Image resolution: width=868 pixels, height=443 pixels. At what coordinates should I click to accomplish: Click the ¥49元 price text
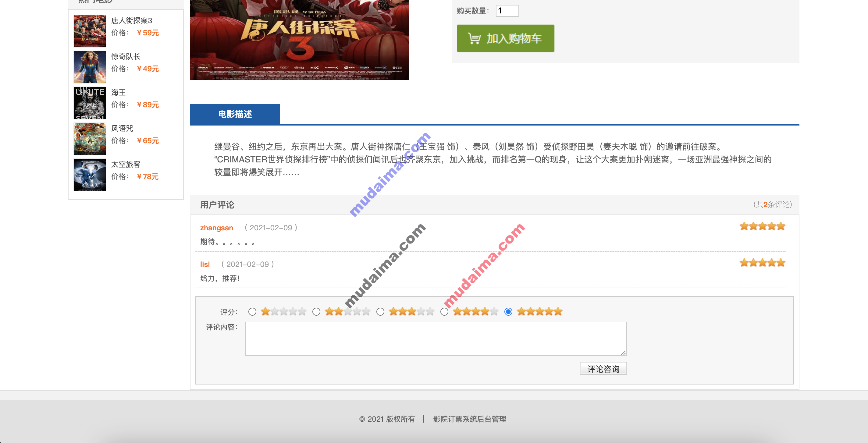148,69
